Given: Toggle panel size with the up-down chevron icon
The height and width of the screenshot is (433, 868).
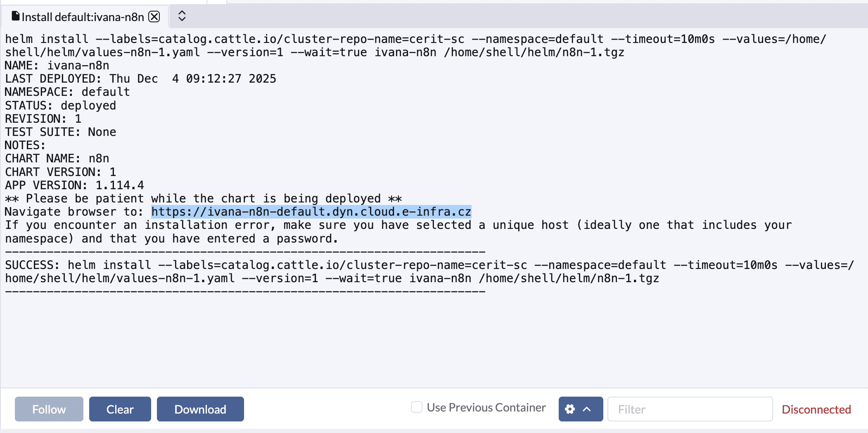Looking at the screenshot, I should (182, 16).
